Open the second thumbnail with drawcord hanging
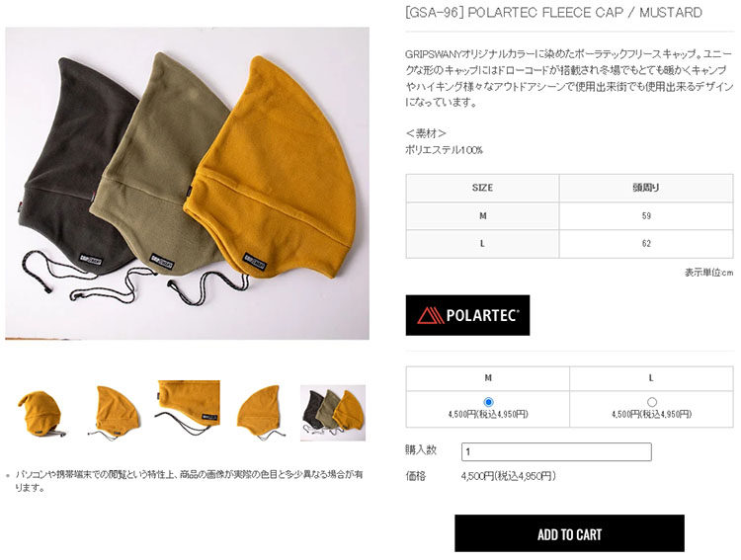741x560 pixels. point(115,412)
